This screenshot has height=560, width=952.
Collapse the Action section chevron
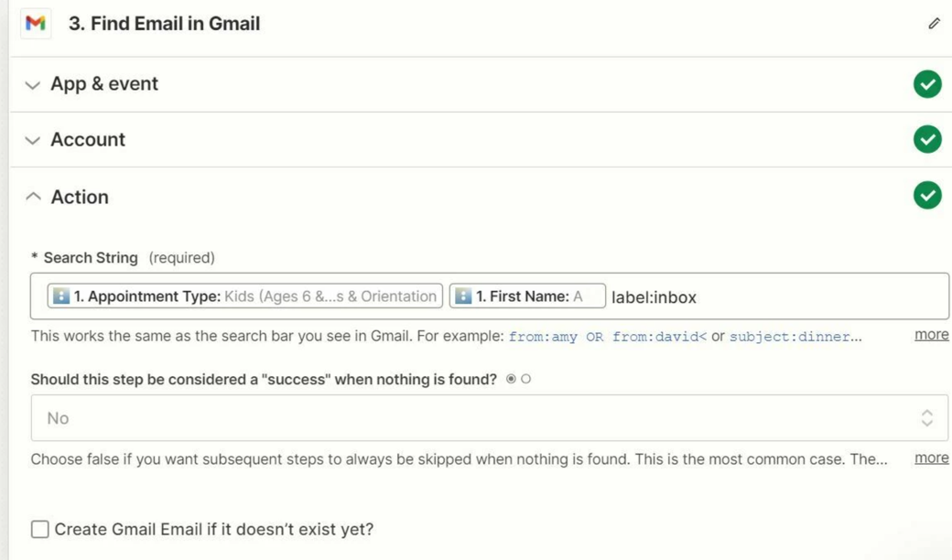pyautogui.click(x=33, y=197)
